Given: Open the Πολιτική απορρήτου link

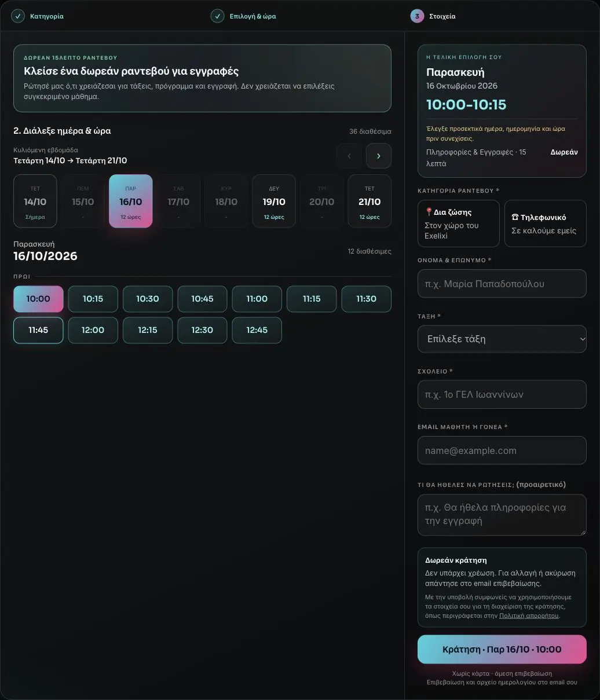Looking at the screenshot, I should [529, 615].
